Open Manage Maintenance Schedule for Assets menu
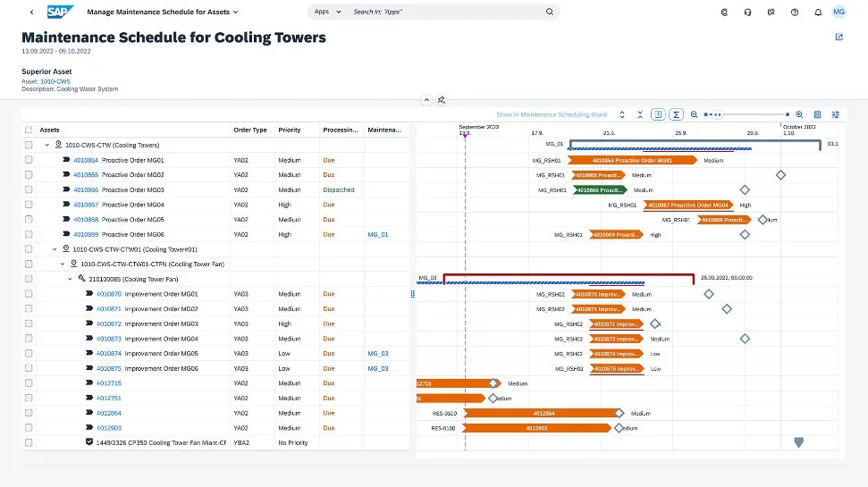The height and width of the screenshot is (487, 868). (163, 13)
